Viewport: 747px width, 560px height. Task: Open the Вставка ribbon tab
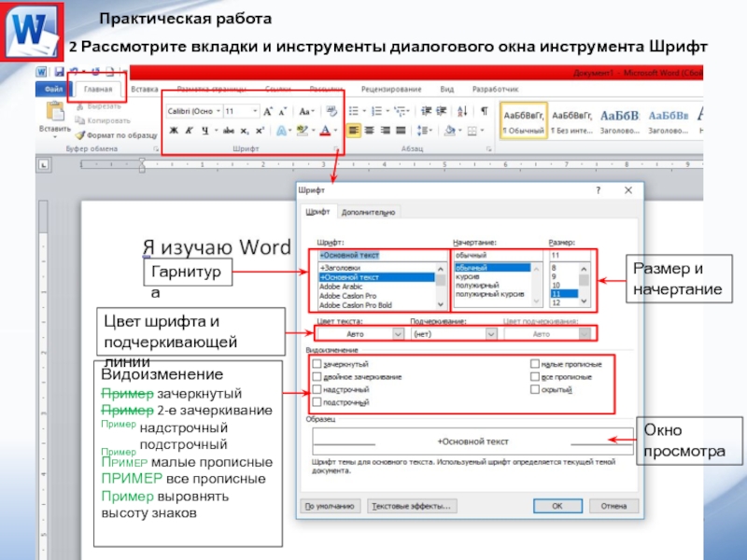[145, 90]
